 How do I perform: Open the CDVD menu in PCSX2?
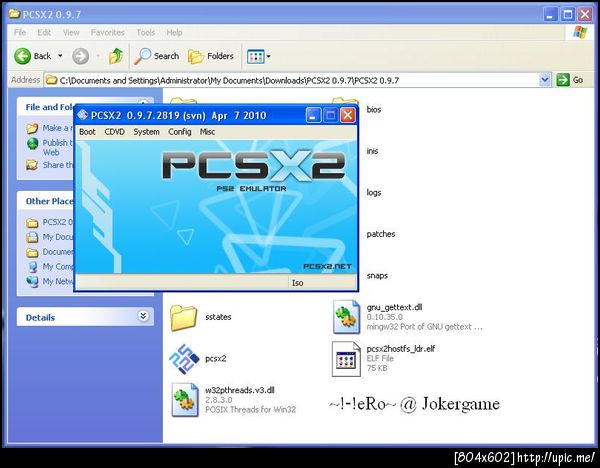pos(114,132)
